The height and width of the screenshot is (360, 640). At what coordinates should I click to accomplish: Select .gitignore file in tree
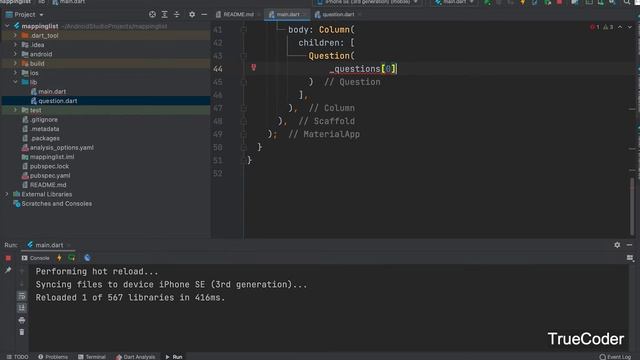coord(44,120)
